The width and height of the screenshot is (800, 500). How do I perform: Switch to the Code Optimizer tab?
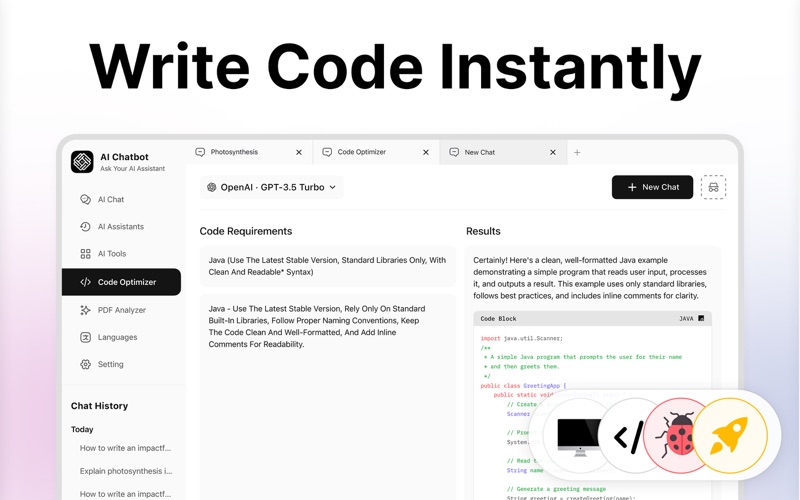click(377, 152)
